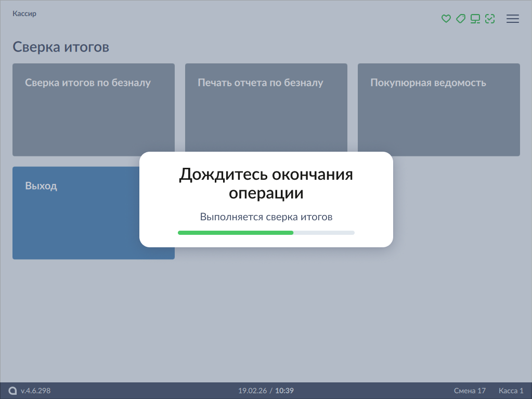
Task: Click the green price tag icon
Action: 460,19
